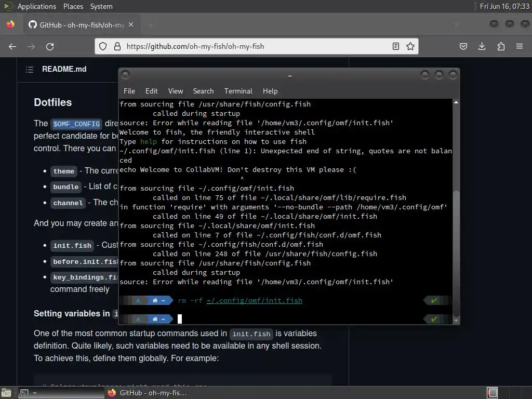Close the GitHub oh-my-fish tab

coord(131,25)
